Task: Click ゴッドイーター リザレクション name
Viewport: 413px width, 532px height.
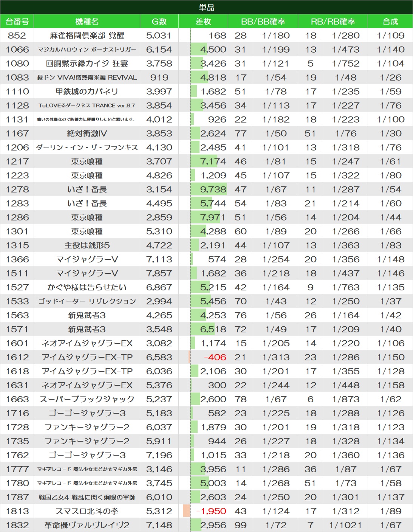Action: 87,301
